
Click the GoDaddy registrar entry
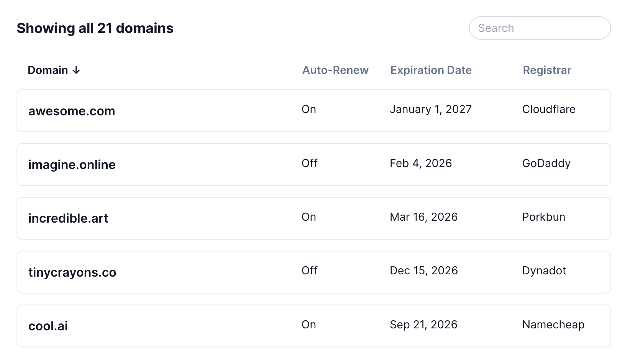tap(546, 163)
